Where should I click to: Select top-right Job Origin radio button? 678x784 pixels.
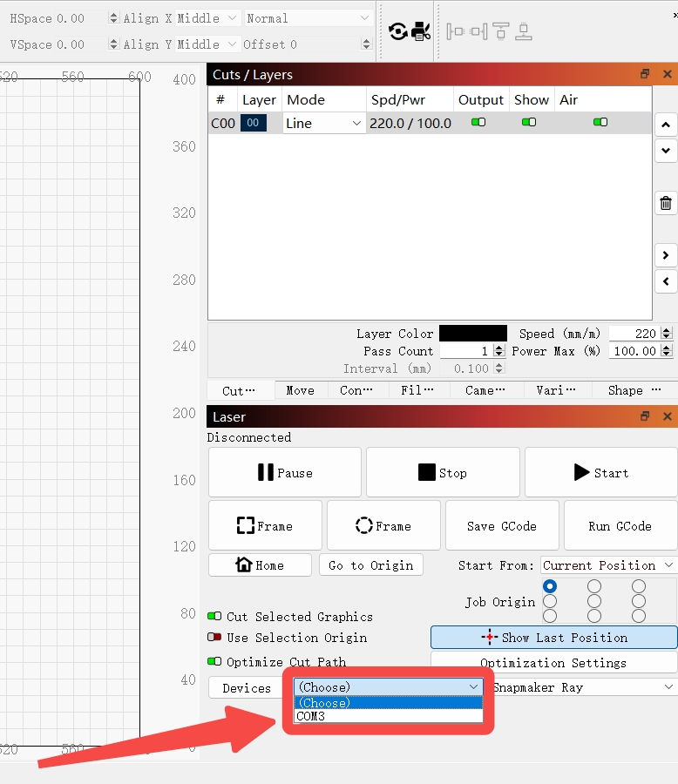[639, 586]
